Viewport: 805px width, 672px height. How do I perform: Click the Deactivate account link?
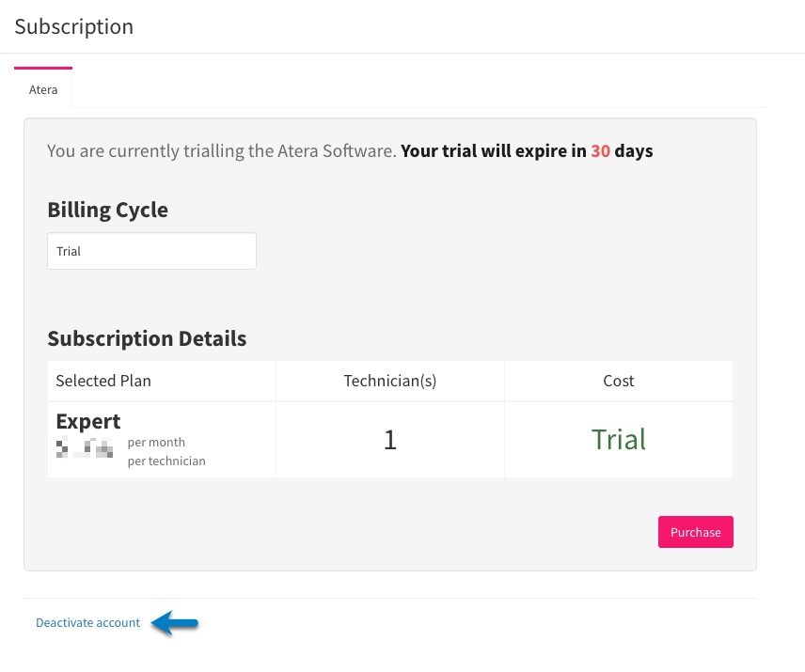(x=87, y=623)
